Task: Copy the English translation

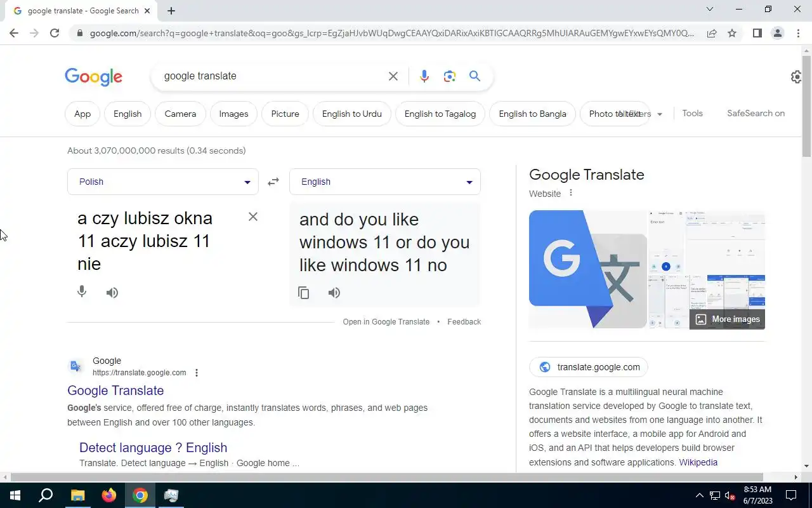Action: tap(304, 293)
